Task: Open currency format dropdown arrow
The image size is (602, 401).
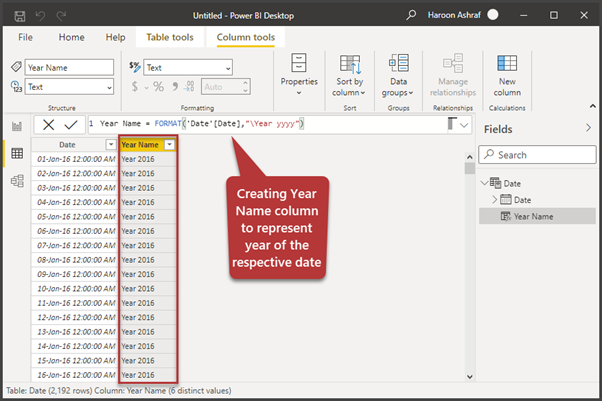Action: pos(146,88)
